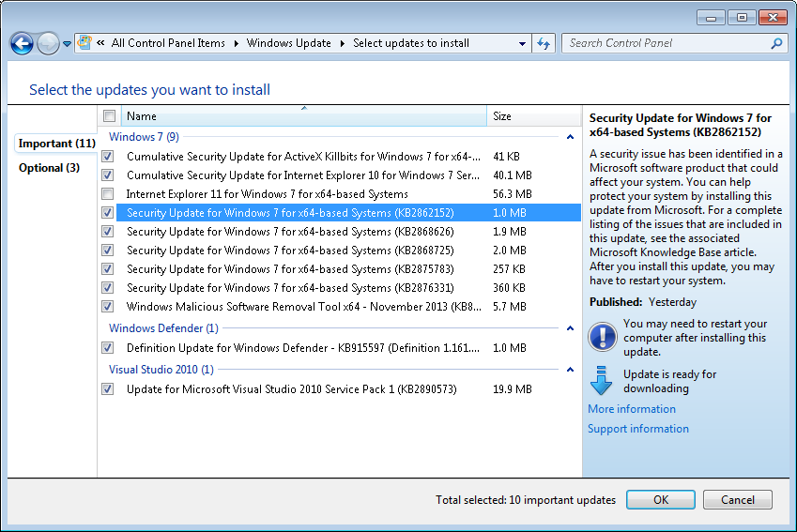This screenshot has width=797, height=532.
Task: Click the 19.9 MB size value
Action: 513,388
